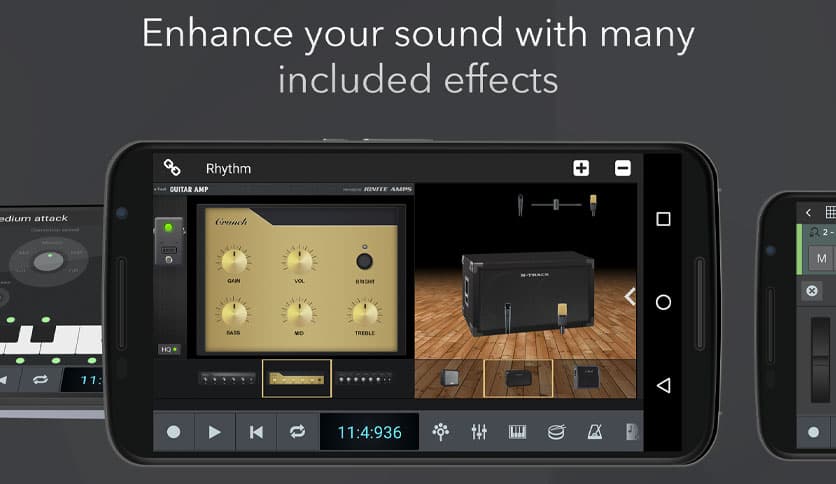The image size is (836, 484).
Task: Choose the wide black cabinet thumbnail
Action: click(x=518, y=378)
